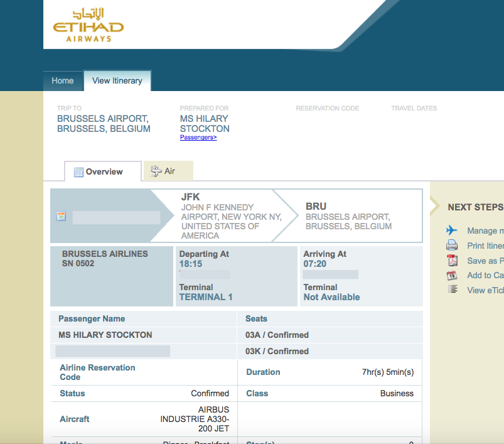The width and height of the screenshot is (504, 444).
Task: Click the PDF Save as icon
Action: pyautogui.click(x=452, y=261)
